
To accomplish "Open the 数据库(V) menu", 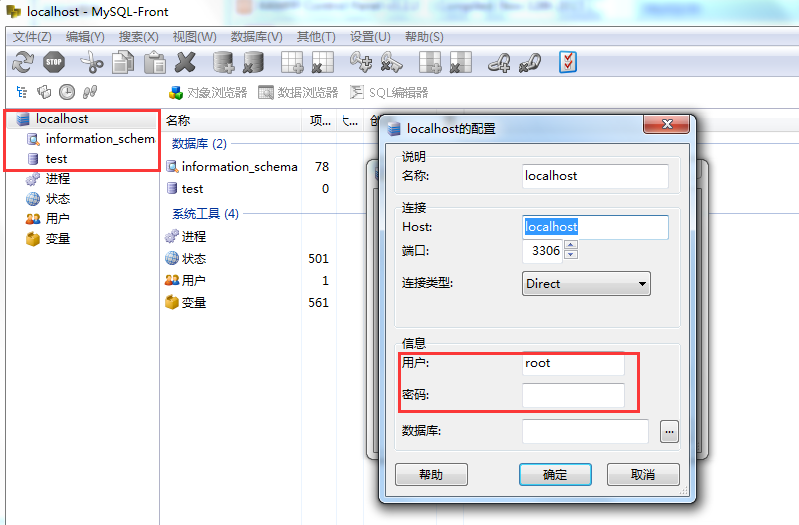I will coord(256,37).
